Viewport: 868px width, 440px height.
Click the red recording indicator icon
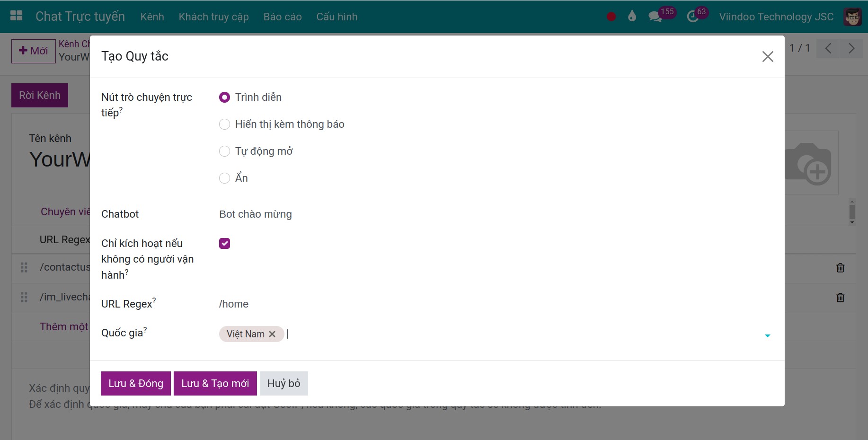point(611,17)
